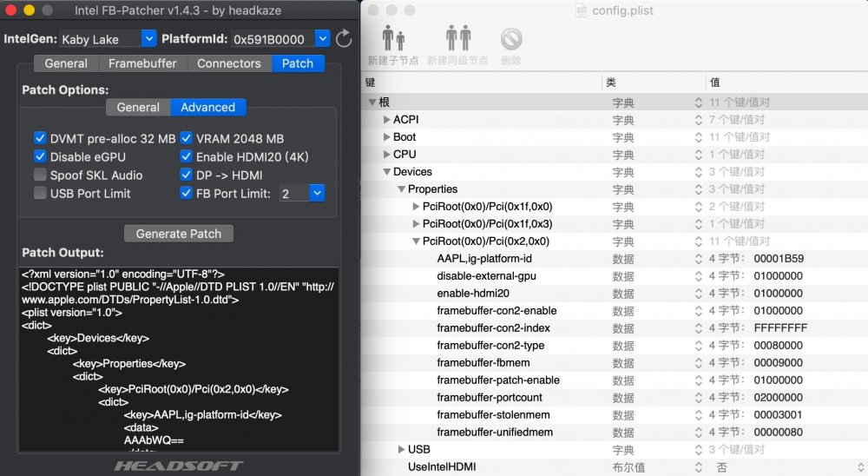Open type stepper for AAPL,ig-platform-id row
Viewport: 868px width, 476px height.
698,259
